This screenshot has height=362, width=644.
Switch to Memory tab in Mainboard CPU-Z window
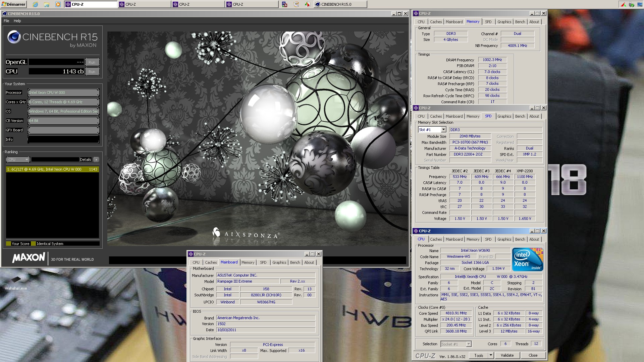point(248,262)
